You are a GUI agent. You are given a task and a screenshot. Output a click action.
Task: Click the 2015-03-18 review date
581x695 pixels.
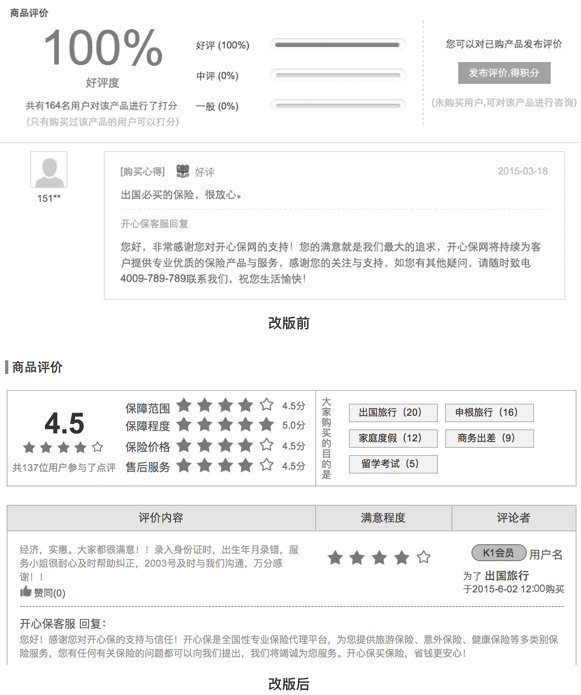[523, 171]
